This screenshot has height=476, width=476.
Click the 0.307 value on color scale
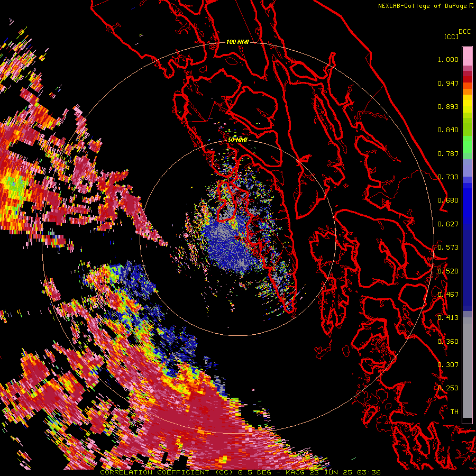448,365
